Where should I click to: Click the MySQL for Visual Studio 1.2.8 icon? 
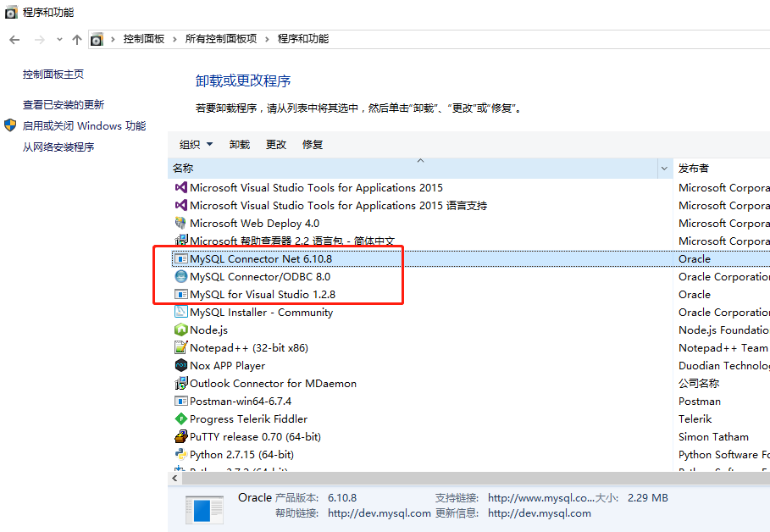[x=181, y=294]
